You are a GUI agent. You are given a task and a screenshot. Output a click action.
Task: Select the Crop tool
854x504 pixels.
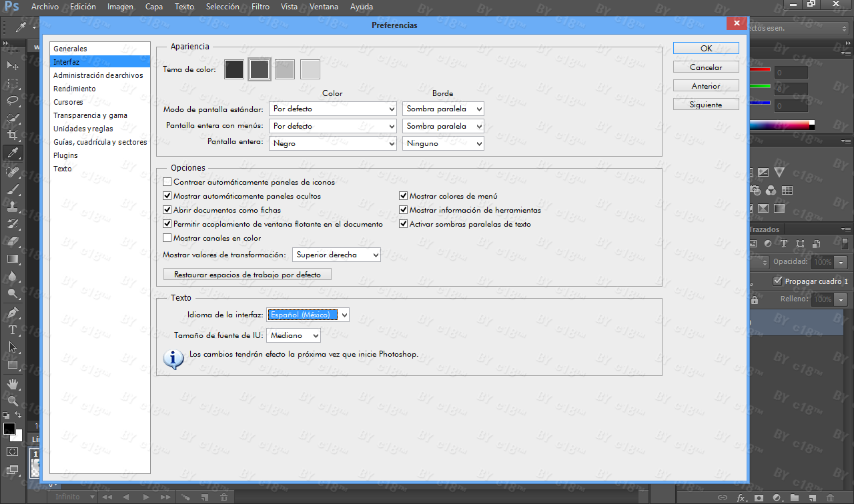(x=13, y=135)
